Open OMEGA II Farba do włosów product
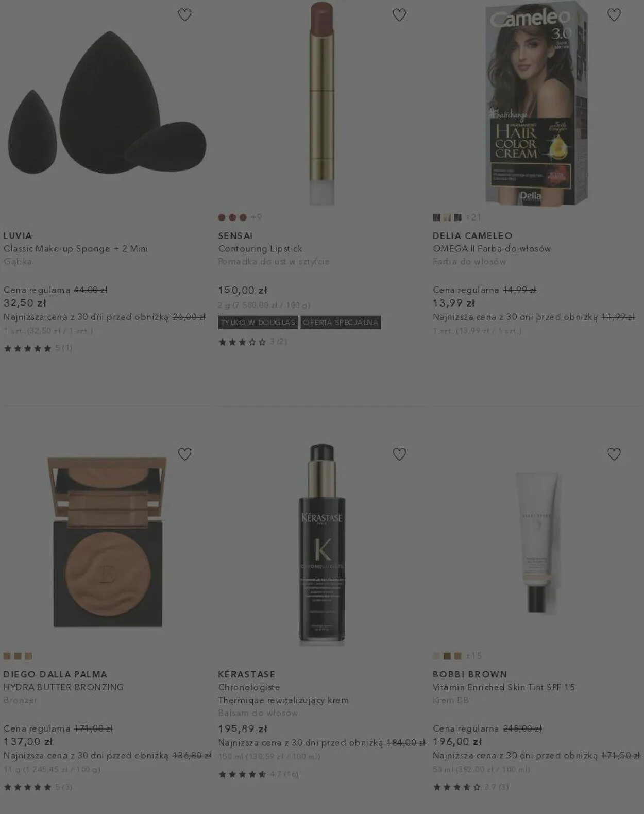This screenshot has width=644, height=814. coord(492,248)
